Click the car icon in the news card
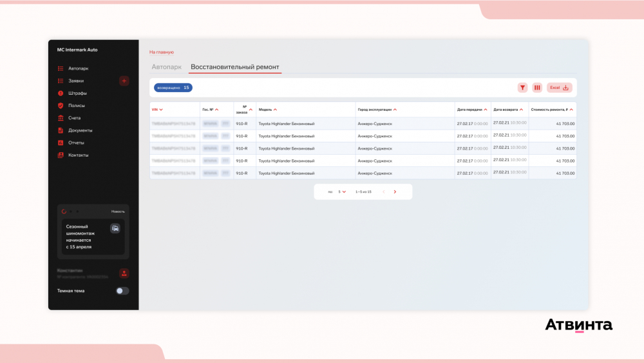644x363 pixels. (x=115, y=228)
